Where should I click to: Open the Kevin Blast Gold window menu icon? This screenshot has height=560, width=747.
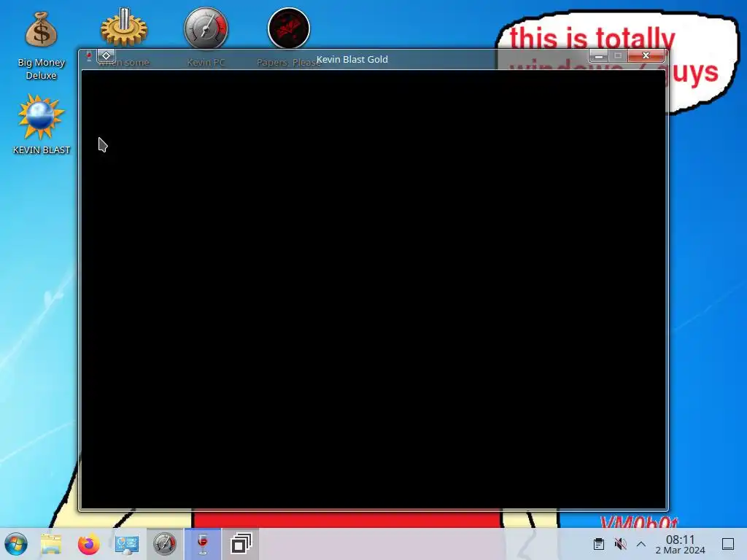click(x=88, y=56)
